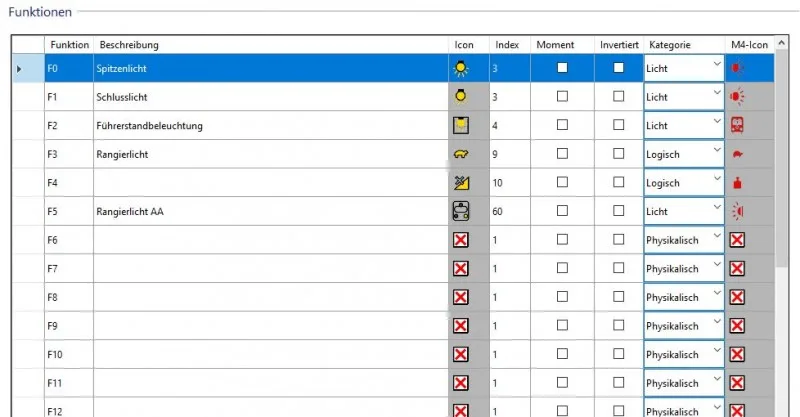Click the scrollbar up arrow
800x417 pixels.
781,43
